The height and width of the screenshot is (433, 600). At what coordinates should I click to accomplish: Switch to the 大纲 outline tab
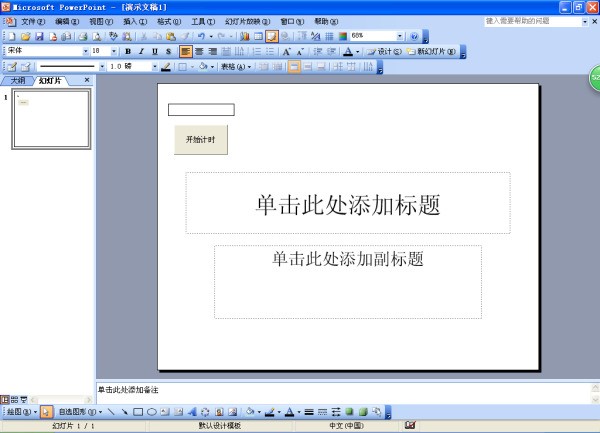click(x=18, y=80)
